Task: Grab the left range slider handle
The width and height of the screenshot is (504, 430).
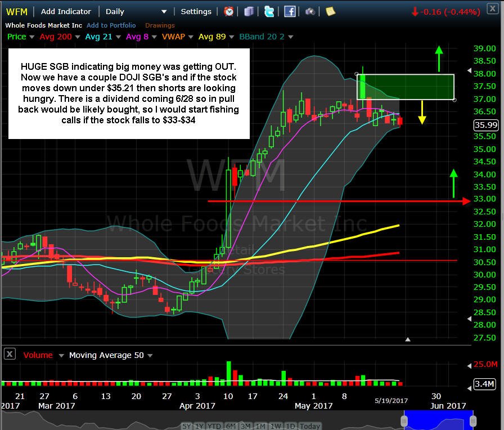Action: coord(404,420)
